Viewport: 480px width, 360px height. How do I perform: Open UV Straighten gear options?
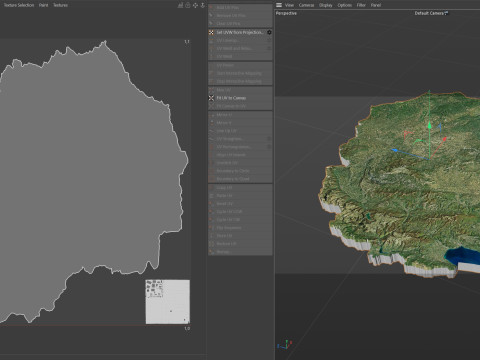(269, 139)
